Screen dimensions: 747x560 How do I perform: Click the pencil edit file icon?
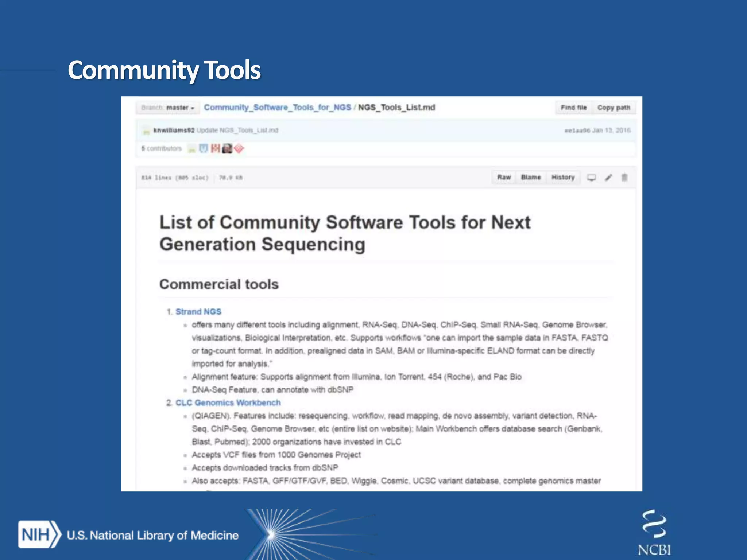point(608,178)
